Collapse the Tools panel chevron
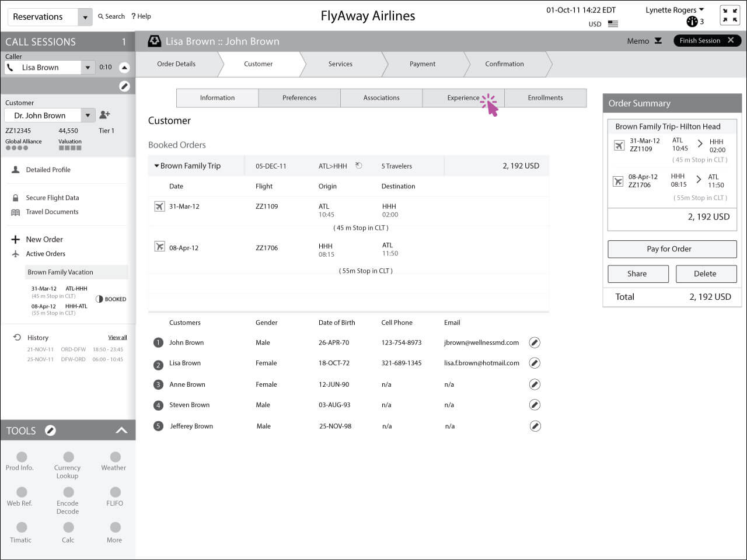 point(121,430)
